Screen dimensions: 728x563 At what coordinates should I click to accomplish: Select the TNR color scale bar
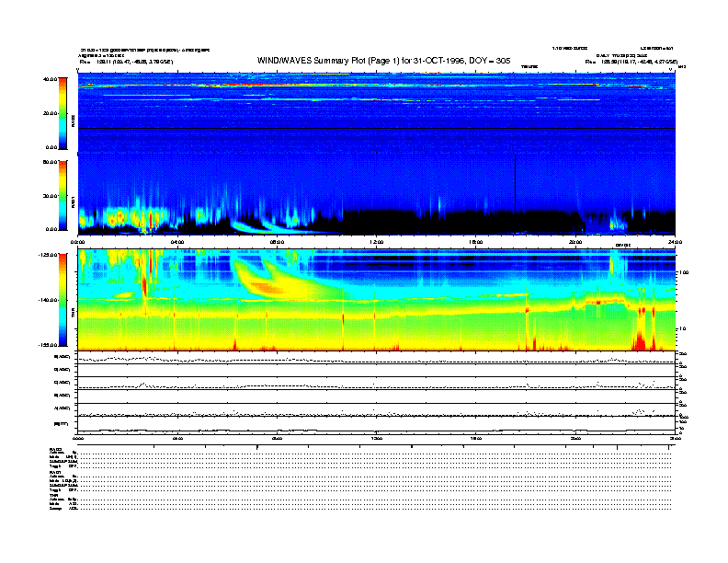pos(63,300)
